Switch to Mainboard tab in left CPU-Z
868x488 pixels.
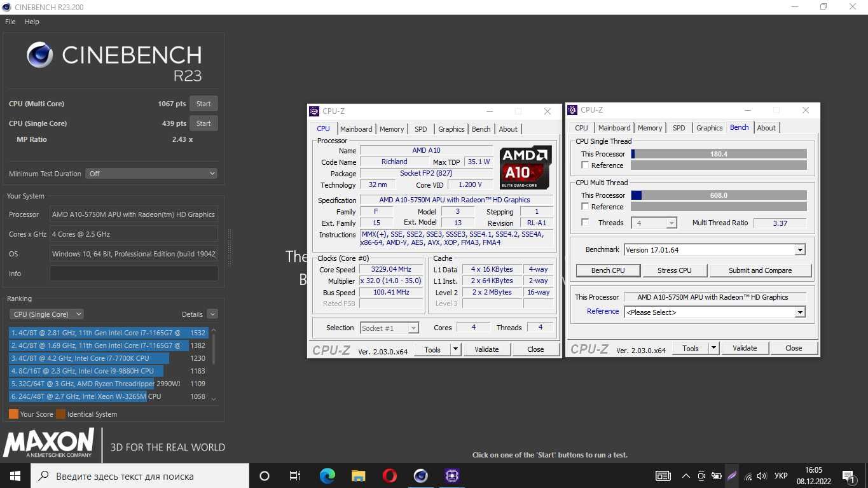pos(356,129)
